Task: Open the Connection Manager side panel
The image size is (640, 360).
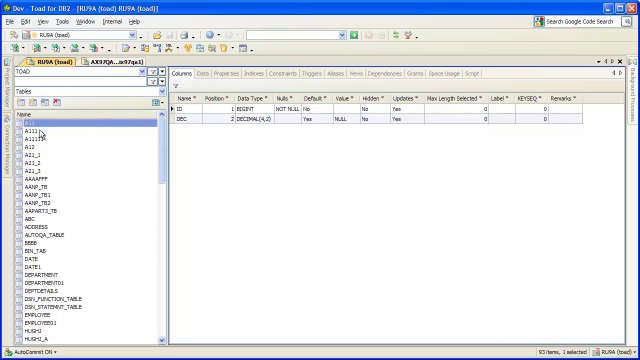Action: [7, 145]
